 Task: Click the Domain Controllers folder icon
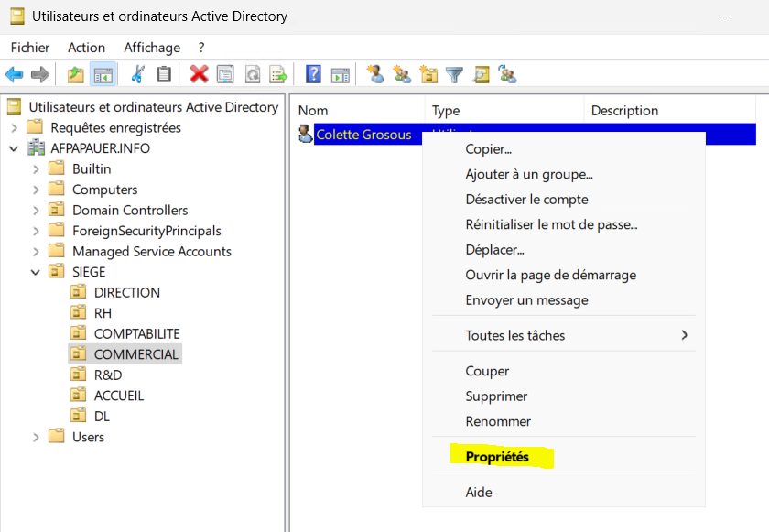tap(57, 210)
